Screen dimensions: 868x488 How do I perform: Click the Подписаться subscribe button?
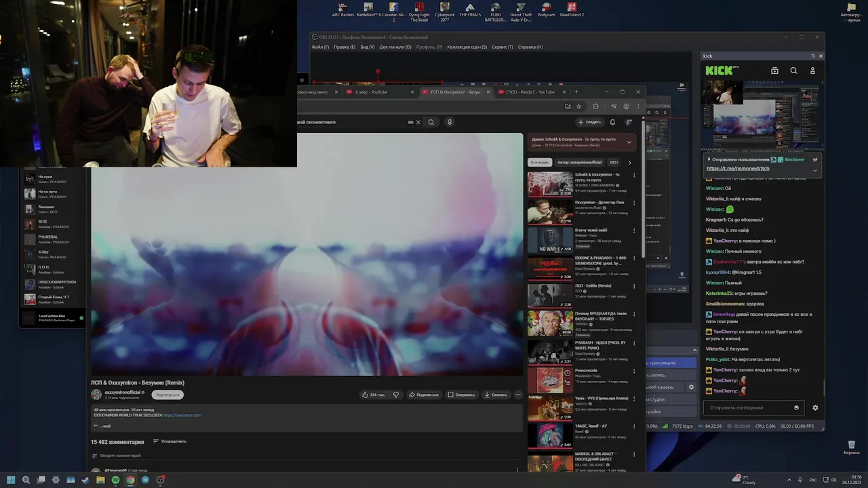click(167, 394)
